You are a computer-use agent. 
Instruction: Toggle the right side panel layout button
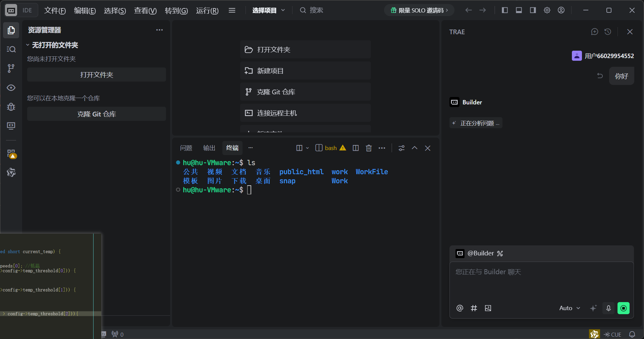click(x=533, y=10)
